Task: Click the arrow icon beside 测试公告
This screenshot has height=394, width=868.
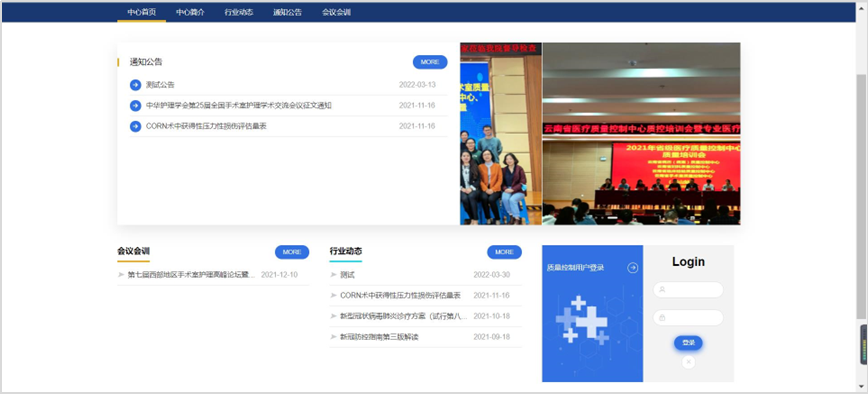Action: point(136,85)
